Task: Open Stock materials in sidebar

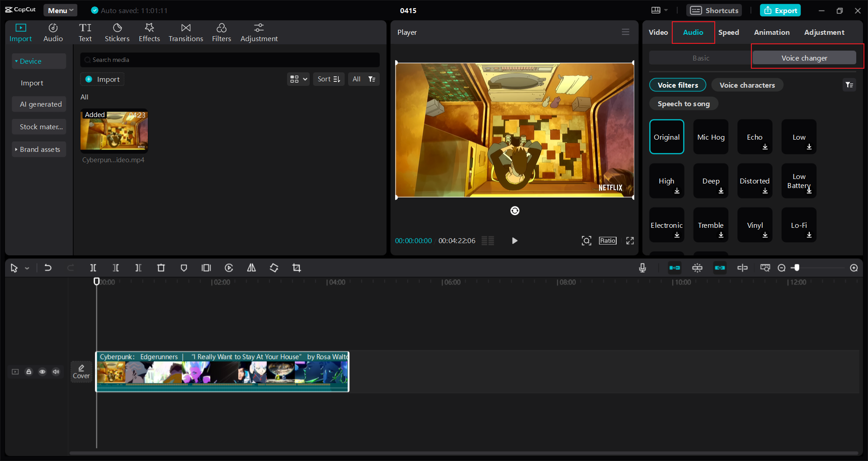Action: point(39,127)
